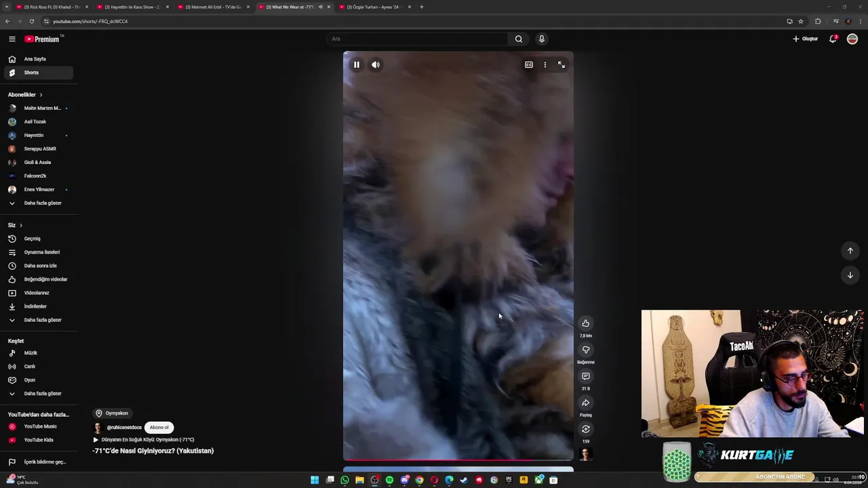Toggle closed captions on the Short
The height and width of the screenshot is (488, 868).
tap(529, 64)
